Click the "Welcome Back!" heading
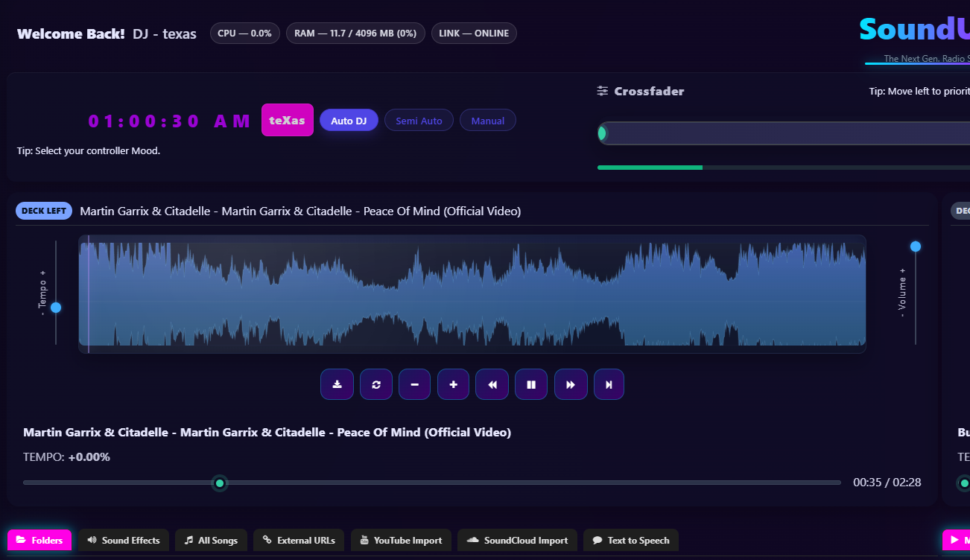This screenshot has width=970, height=560. [71, 34]
